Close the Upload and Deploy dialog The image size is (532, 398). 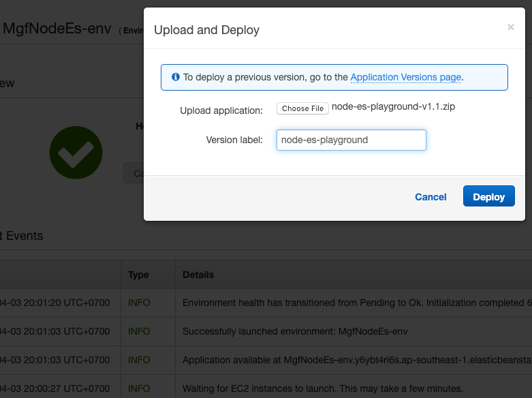[510, 27]
